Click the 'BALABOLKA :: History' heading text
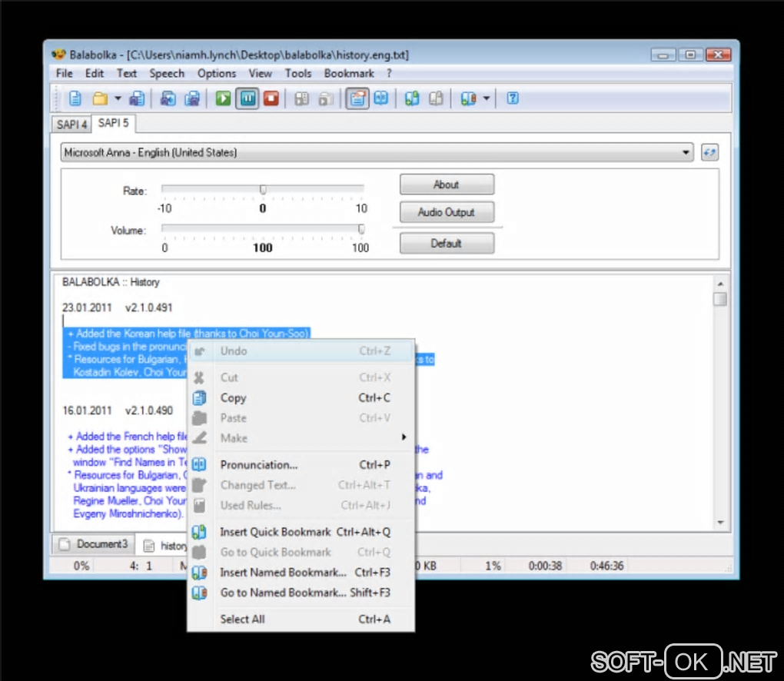Viewport: 784px width, 681px height. (111, 282)
